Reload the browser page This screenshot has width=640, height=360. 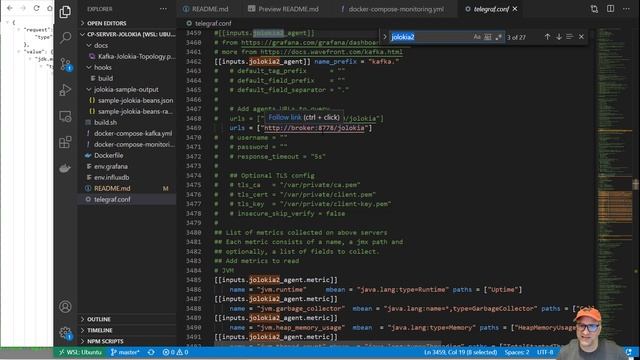[37, 8]
